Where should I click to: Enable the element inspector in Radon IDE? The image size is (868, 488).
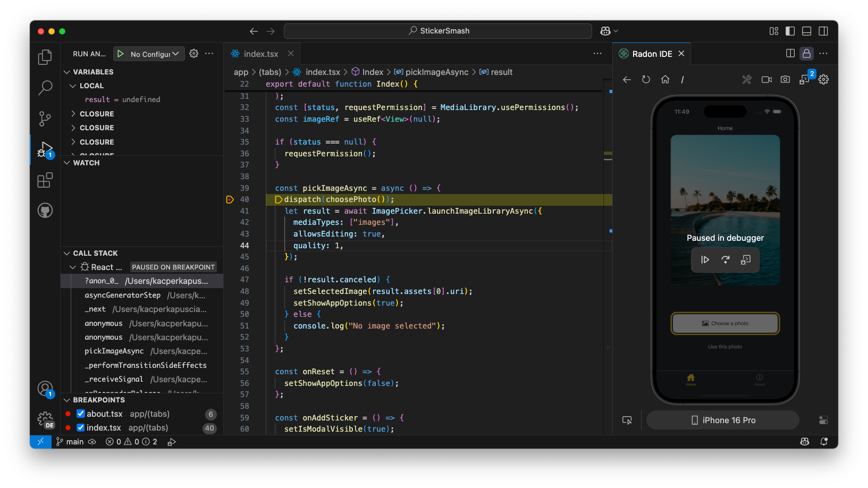coord(627,420)
